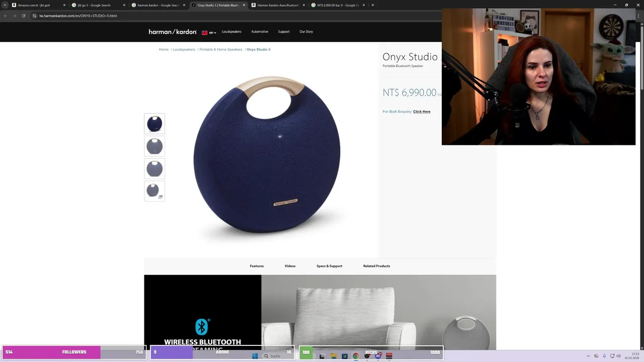
Task: Close the jbl go 3 Google Search tab
Action: pos(124,5)
